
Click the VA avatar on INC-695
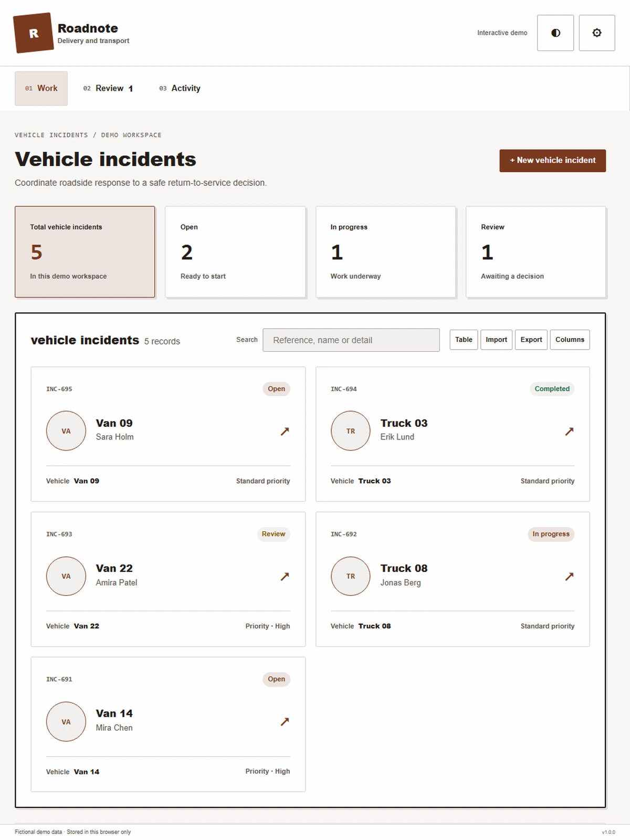66,431
